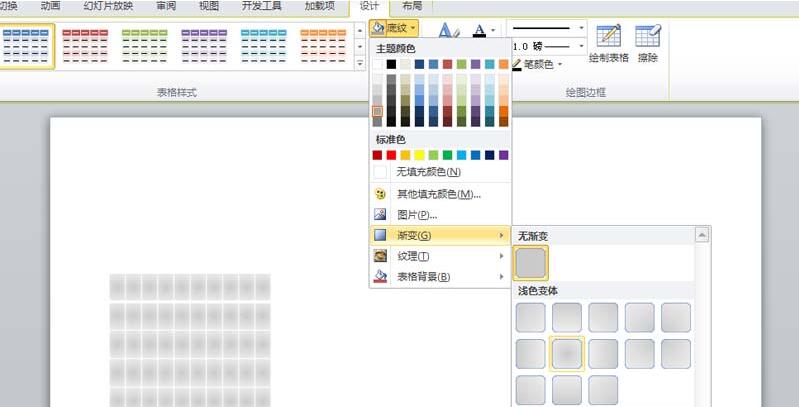Screen dimensions: 799x407
Task: Expand the 底纹 dropdown arrow
Action: (412, 29)
